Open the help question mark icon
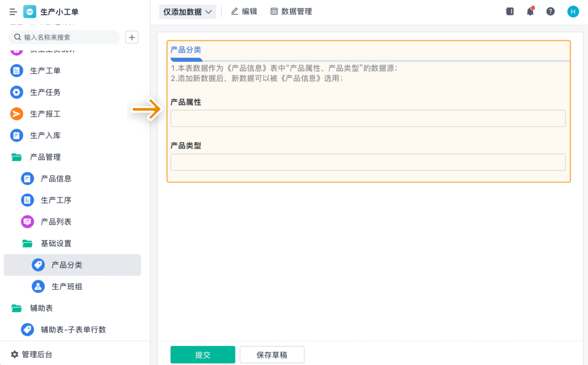Screen dimensions: 588x365 coord(550,12)
